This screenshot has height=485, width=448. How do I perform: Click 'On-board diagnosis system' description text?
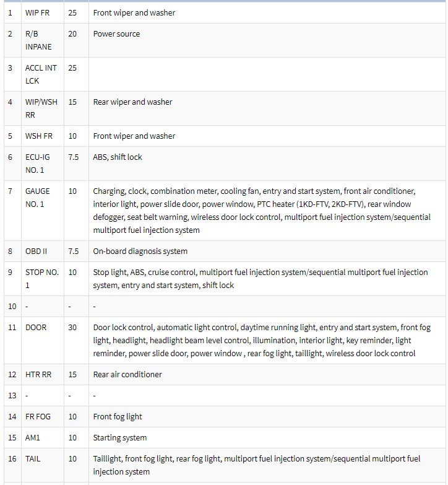pyautogui.click(x=140, y=251)
